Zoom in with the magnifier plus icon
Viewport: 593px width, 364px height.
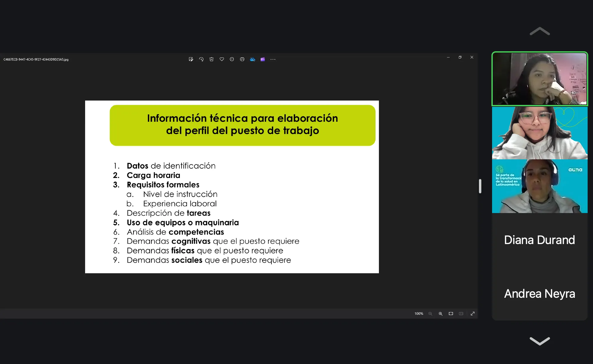coord(440,314)
